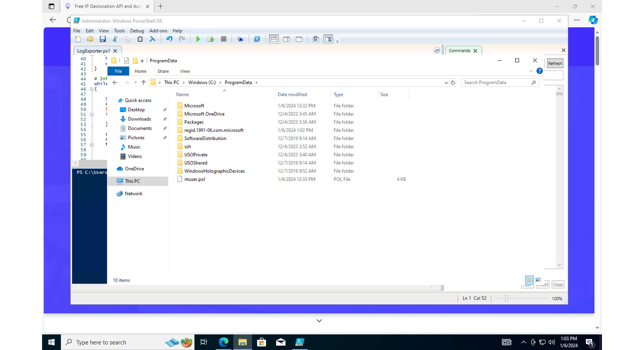
Task: Collapse code block at line 46
Action: [92, 89]
